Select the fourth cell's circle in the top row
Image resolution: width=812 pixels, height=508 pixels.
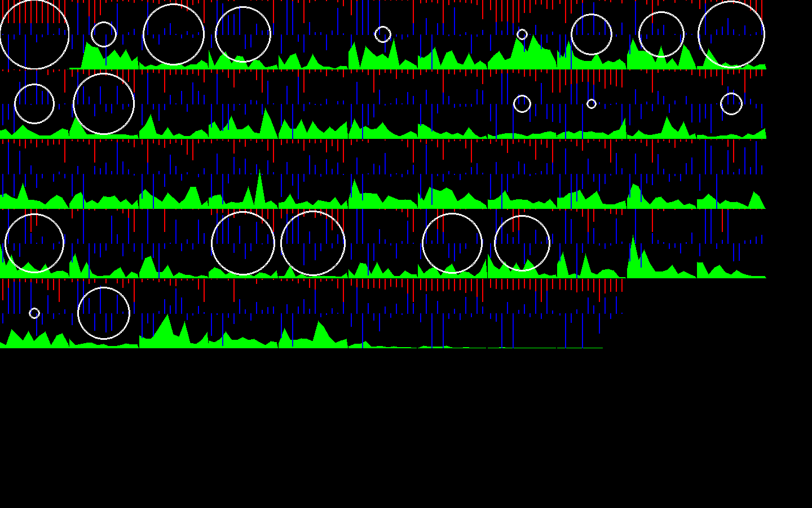point(243,34)
